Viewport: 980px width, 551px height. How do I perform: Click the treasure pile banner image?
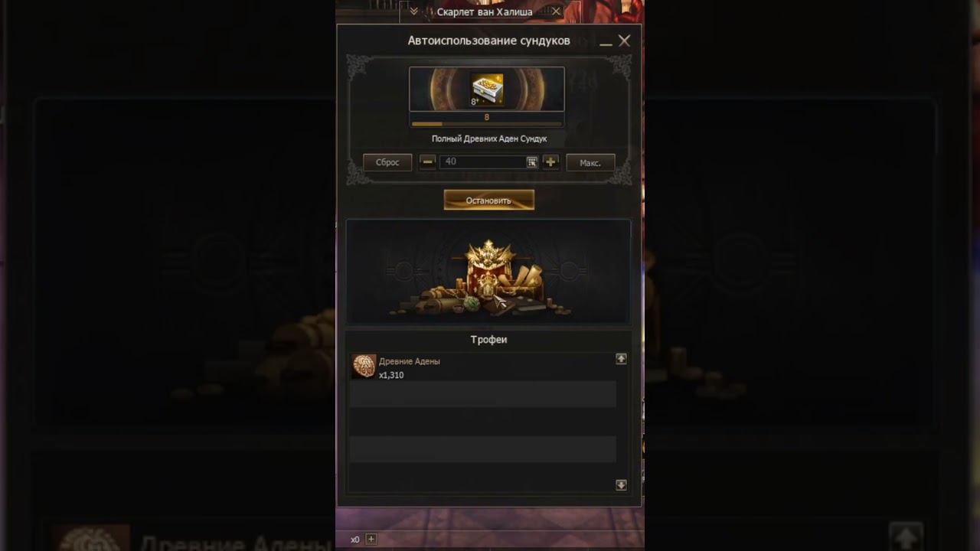488,272
